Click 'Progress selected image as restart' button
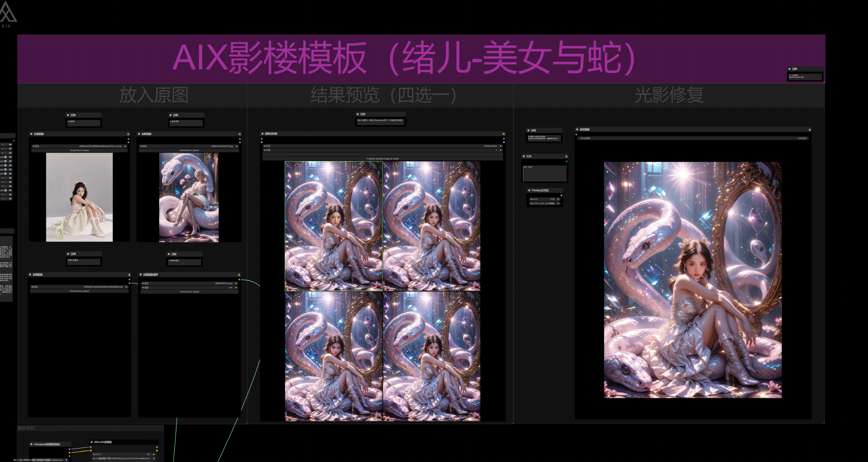This screenshot has width=868, height=462. pos(383,159)
